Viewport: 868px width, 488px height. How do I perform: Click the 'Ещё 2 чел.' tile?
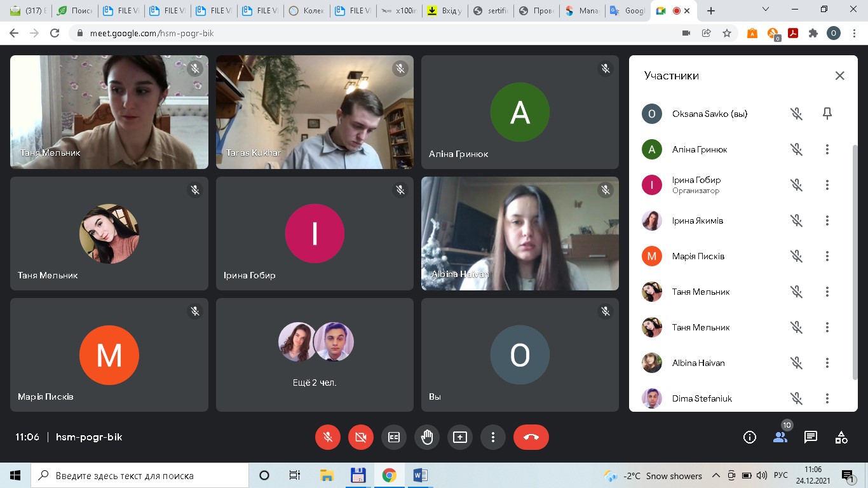(x=315, y=355)
